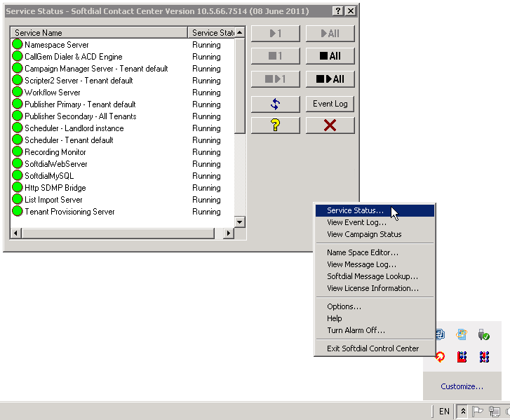Select Publisher Primary - Tenant default row
Screen dimensions: 510x420
coord(123,104)
